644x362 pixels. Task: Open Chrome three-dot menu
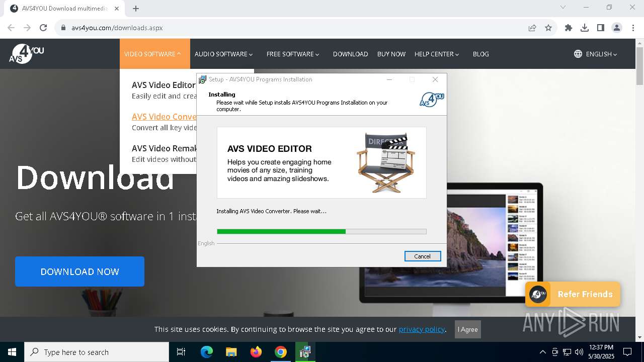coord(633,28)
